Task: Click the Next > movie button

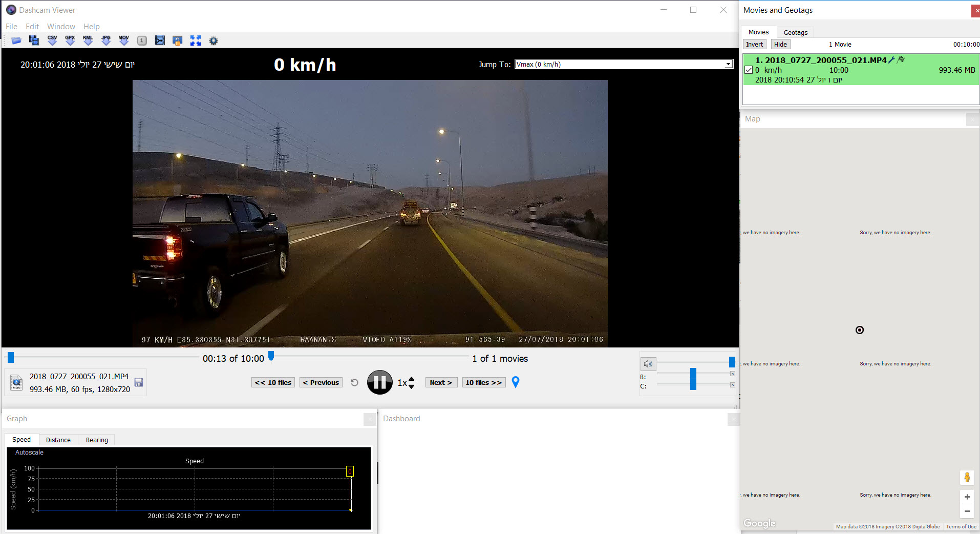Action: coord(441,382)
